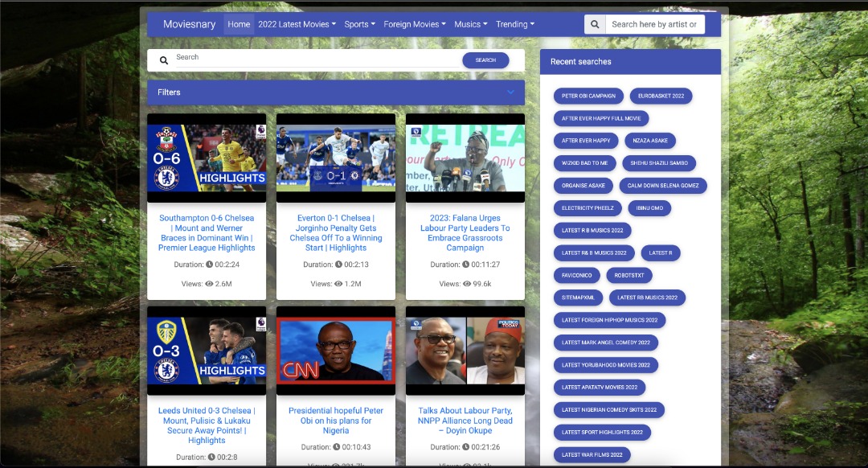This screenshot has width=868, height=468.
Task: Select the CALM DOWN SELENA GOMEZ tag
Action: pyautogui.click(x=663, y=186)
